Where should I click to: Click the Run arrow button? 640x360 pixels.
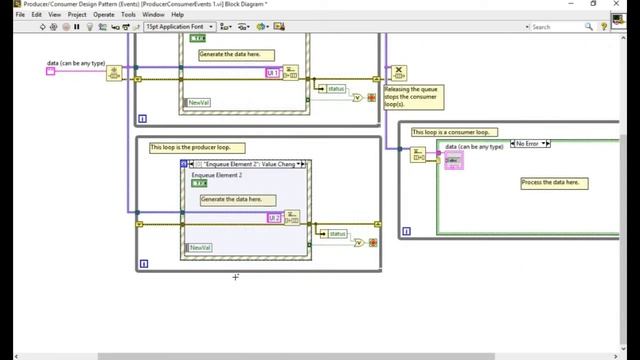pos(42,27)
